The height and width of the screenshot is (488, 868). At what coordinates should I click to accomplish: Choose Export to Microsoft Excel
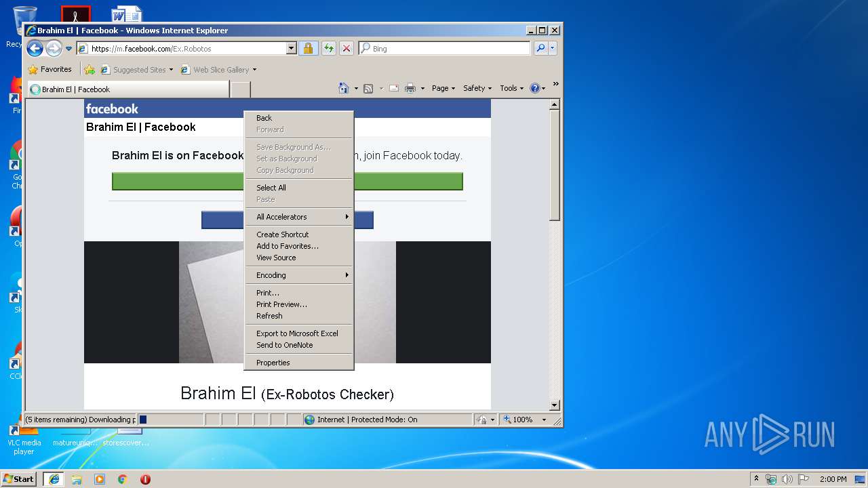point(298,333)
